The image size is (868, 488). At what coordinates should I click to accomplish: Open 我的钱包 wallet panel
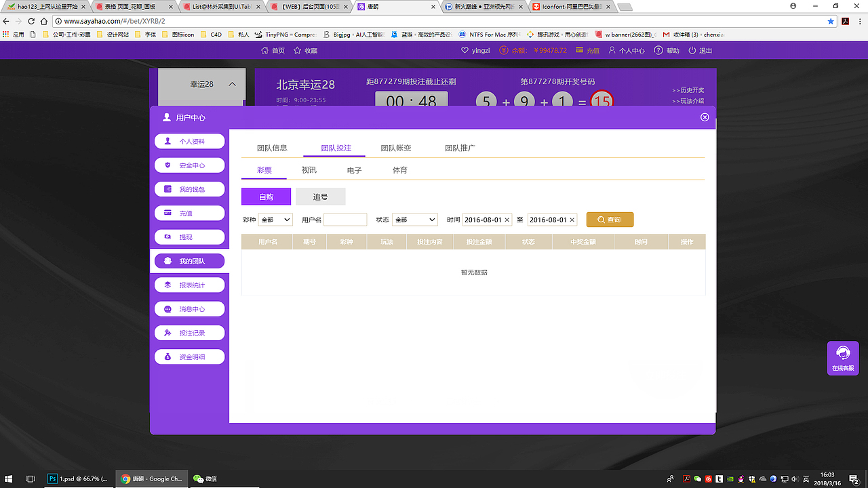coord(189,188)
